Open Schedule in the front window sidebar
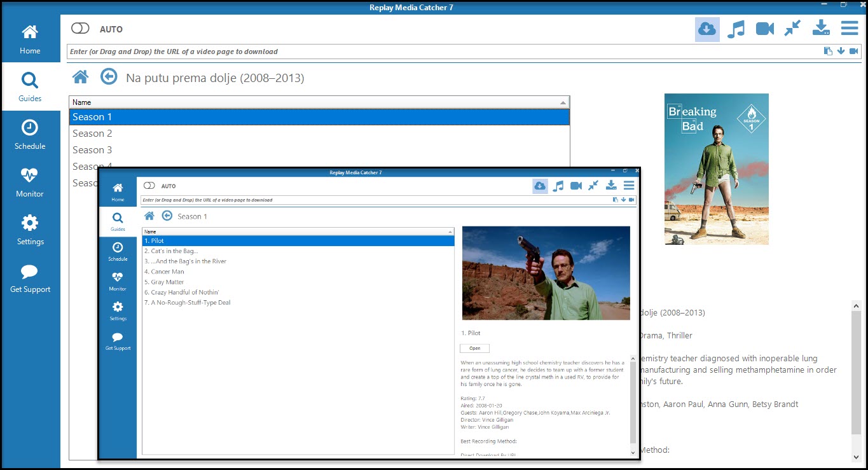 click(x=118, y=251)
